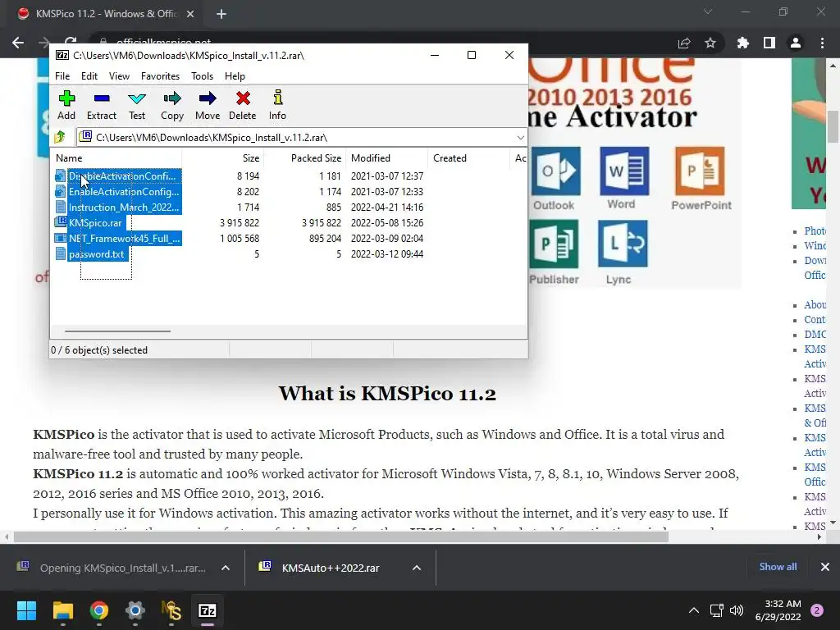Open the Edit menu

pos(89,76)
